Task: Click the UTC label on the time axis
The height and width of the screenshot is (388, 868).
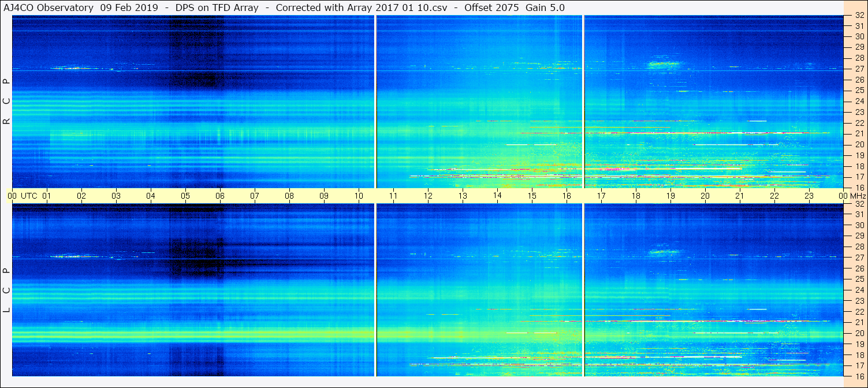Action: [x=29, y=196]
